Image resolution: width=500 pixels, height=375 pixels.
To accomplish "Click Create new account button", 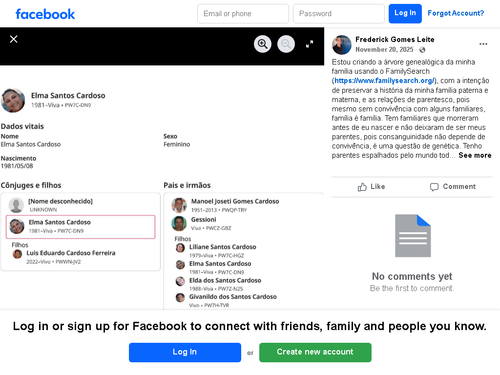I will 315,352.
